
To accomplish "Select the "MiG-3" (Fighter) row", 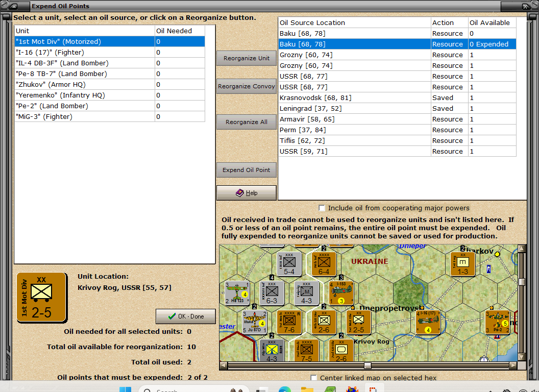I will (x=110, y=116).
